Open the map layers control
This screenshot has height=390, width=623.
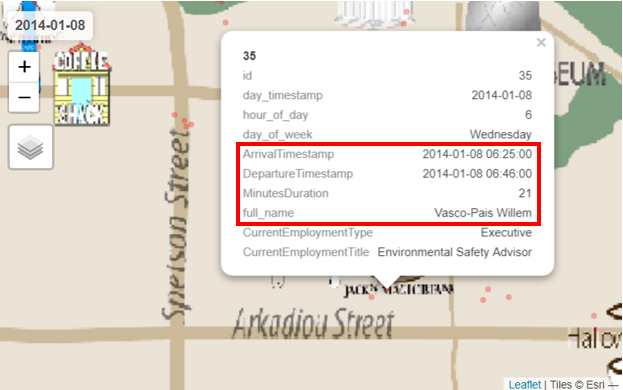(x=31, y=147)
